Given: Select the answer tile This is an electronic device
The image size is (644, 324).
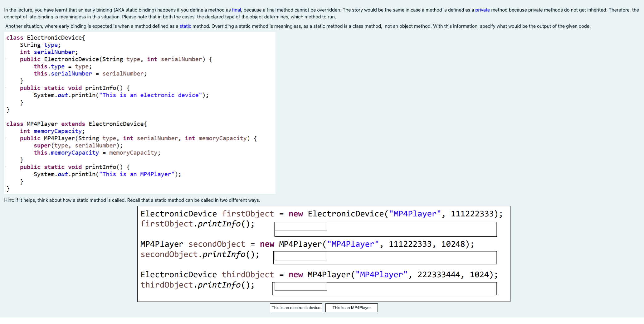Looking at the screenshot, I should [x=295, y=308].
